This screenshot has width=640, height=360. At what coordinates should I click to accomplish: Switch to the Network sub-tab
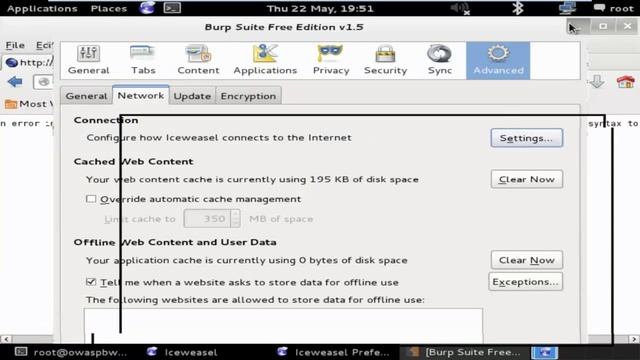(140, 95)
